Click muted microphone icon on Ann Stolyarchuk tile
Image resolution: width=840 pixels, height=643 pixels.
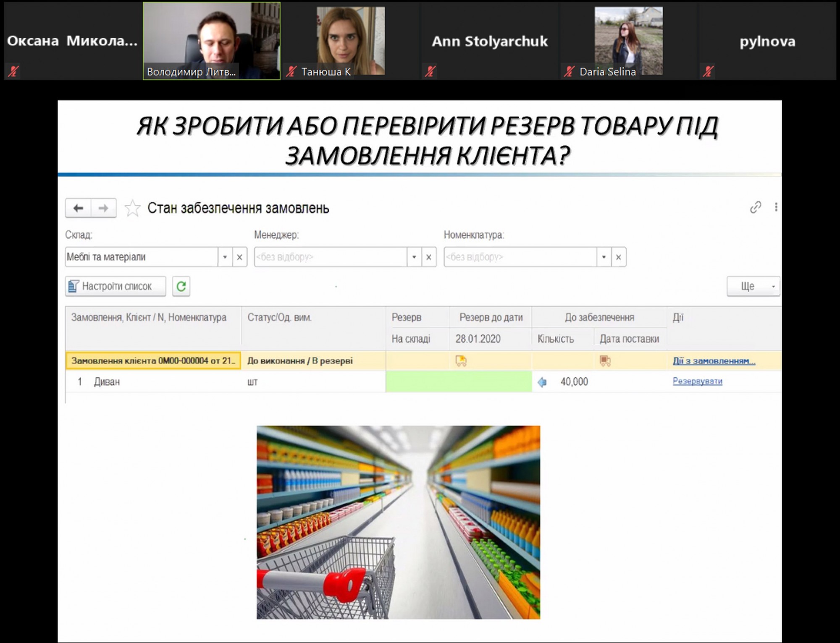[430, 71]
